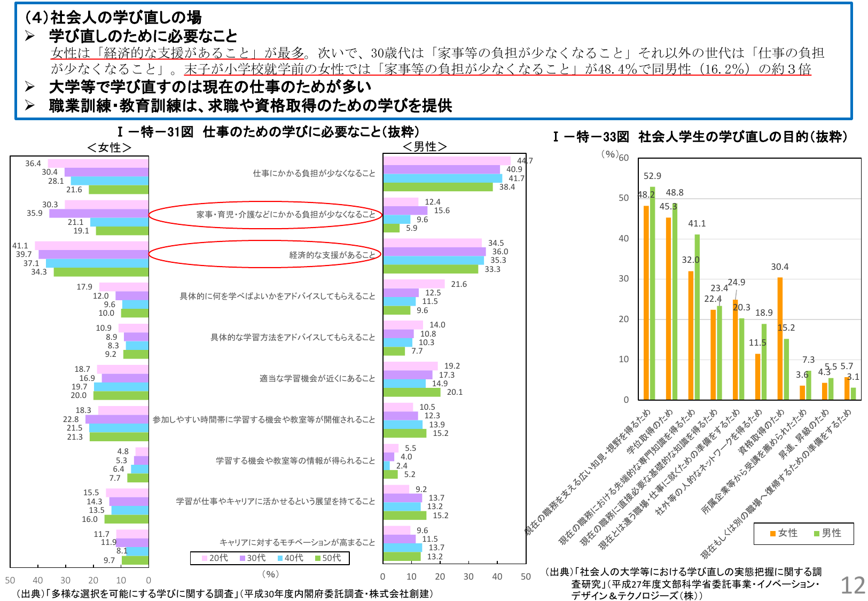Click the red-circled 家事・育児・介護 category label
Image resolution: width=868 pixels, height=601 pixels.
tap(286, 214)
